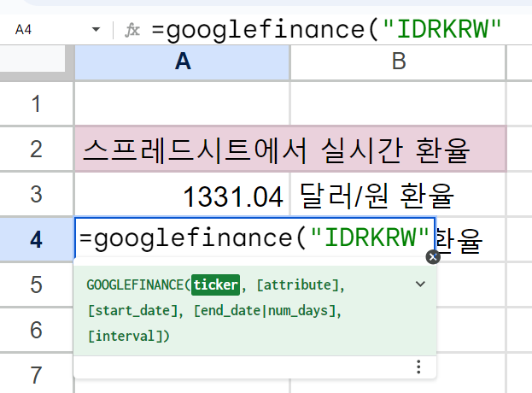Image resolution: width=532 pixels, height=393 pixels.
Task: Select row 5 header
Action: click(x=36, y=284)
